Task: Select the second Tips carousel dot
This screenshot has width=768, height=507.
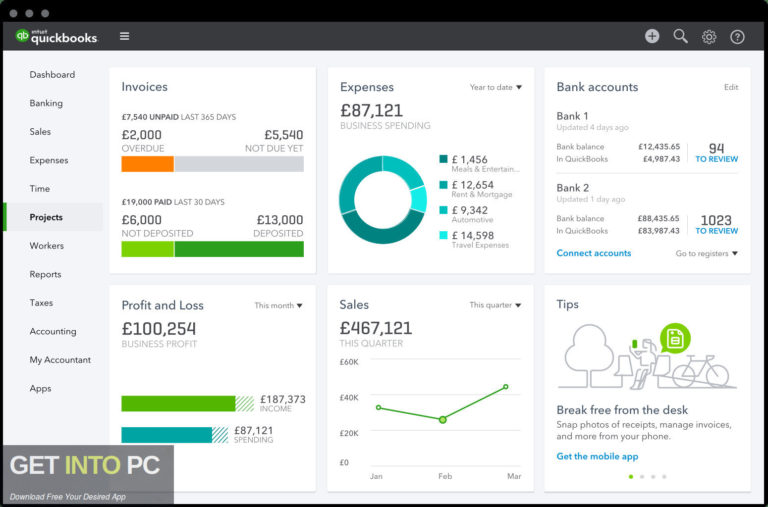Action: [642, 477]
